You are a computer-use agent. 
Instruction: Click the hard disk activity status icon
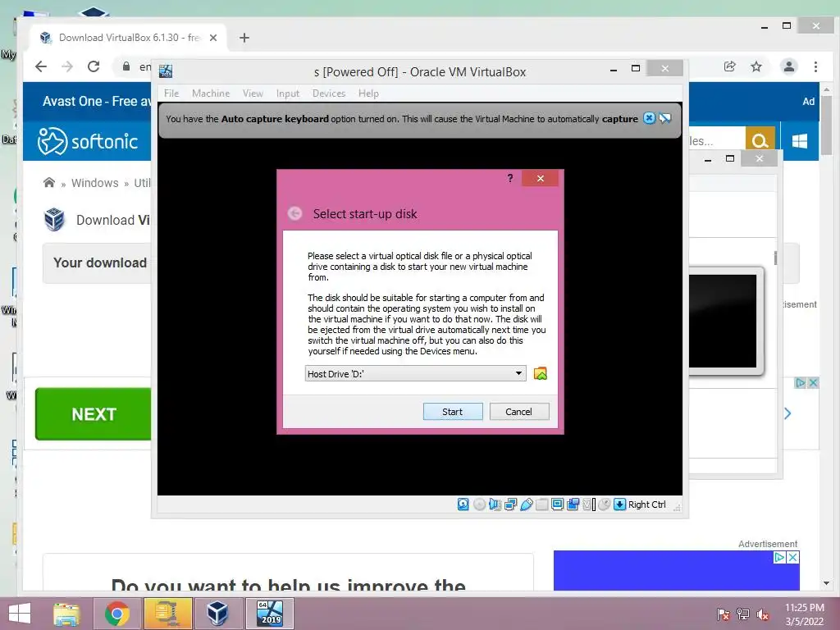(x=463, y=504)
